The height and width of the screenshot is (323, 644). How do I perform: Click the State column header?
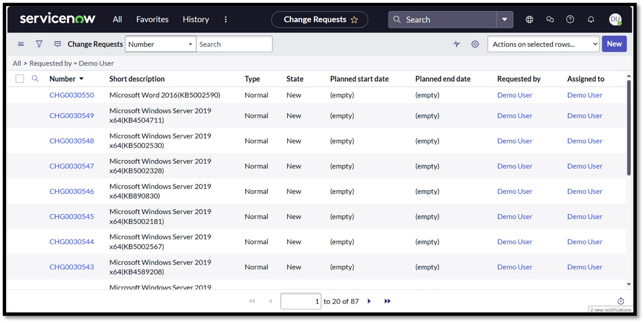coord(295,79)
